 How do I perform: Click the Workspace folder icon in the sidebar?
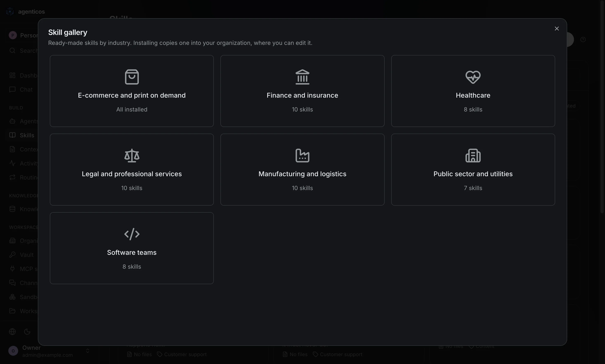[x=12, y=311]
